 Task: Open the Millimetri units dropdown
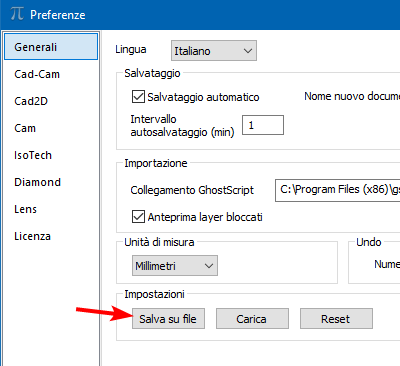(x=175, y=266)
